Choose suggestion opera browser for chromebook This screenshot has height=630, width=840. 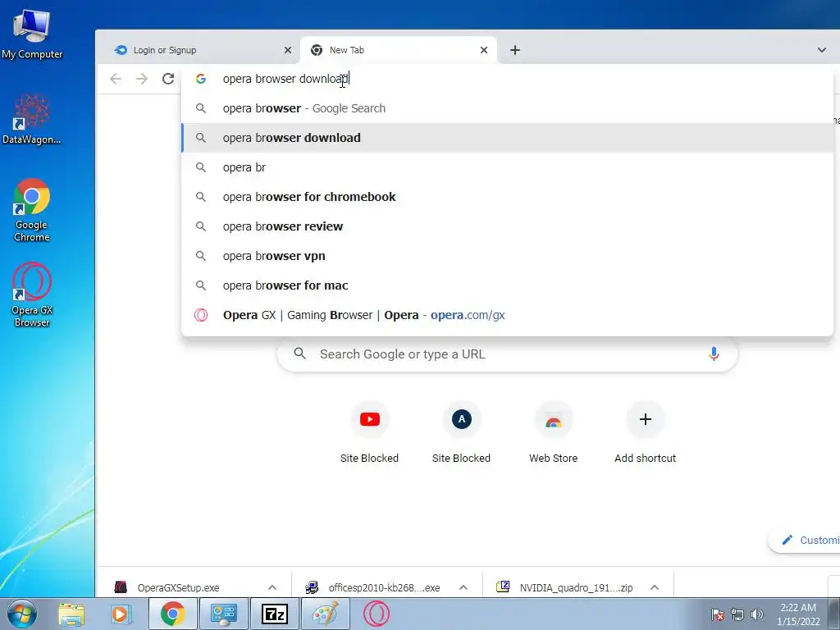click(x=507, y=197)
